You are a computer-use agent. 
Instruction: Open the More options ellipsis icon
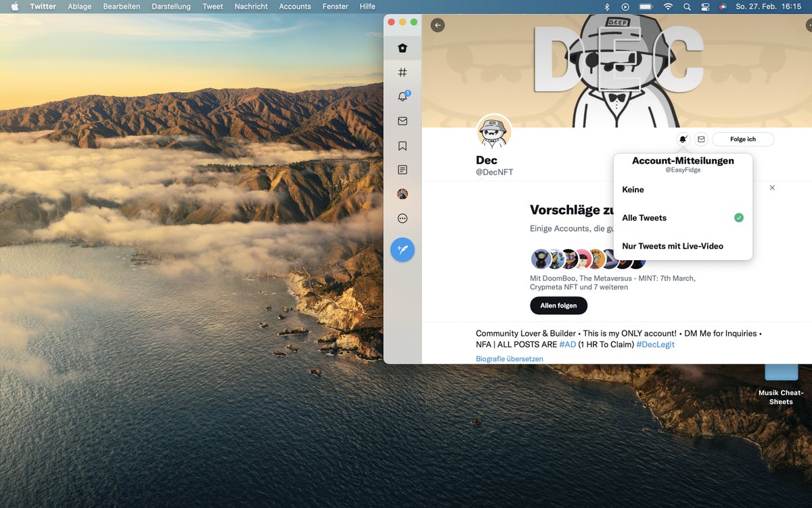coord(403,219)
